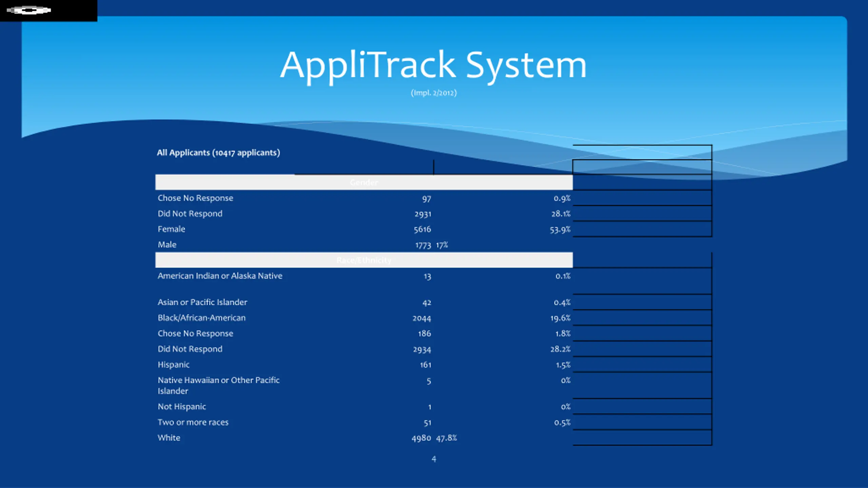The height and width of the screenshot is (488, 868).
Task: Click the Male count value 1773
Action: pos(423,245)
